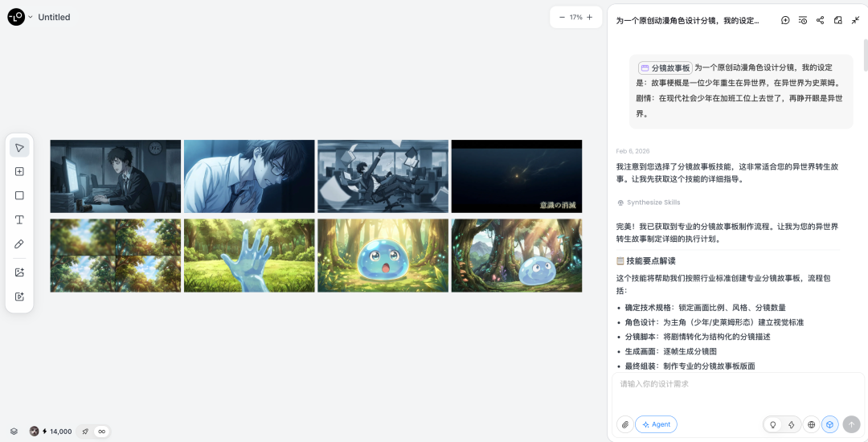Open the image generator tool
The height and width of the screenshot is (442, 868).
click(19, 272)
